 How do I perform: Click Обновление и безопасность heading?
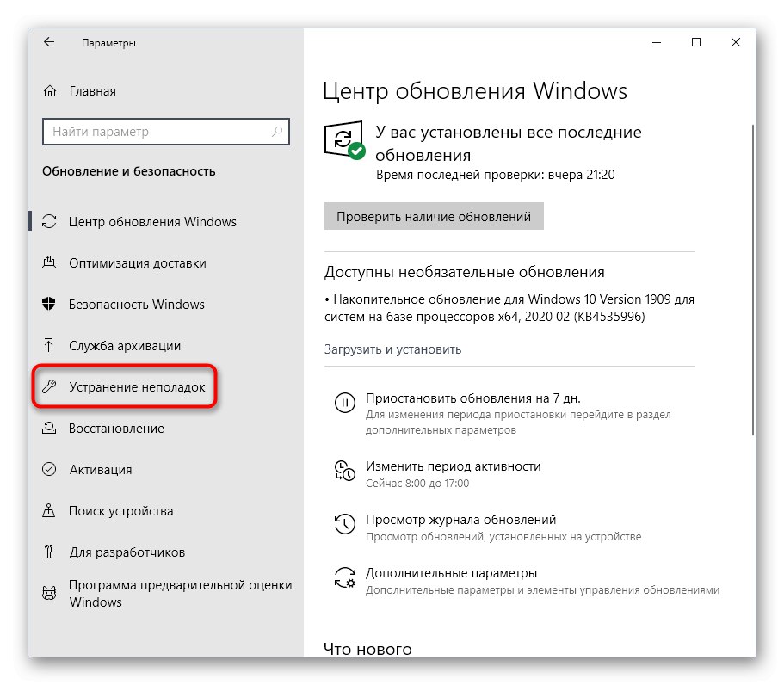click(128, 171)
